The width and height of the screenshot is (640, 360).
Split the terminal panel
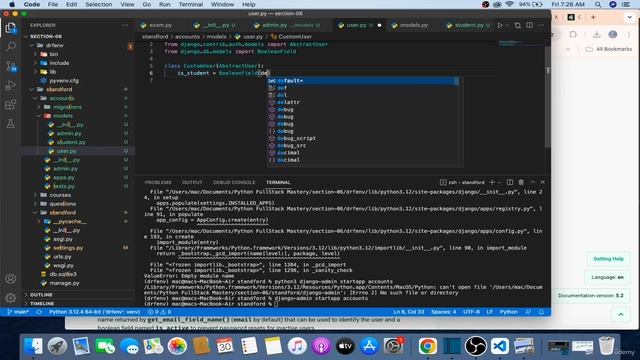click(510, 182)
